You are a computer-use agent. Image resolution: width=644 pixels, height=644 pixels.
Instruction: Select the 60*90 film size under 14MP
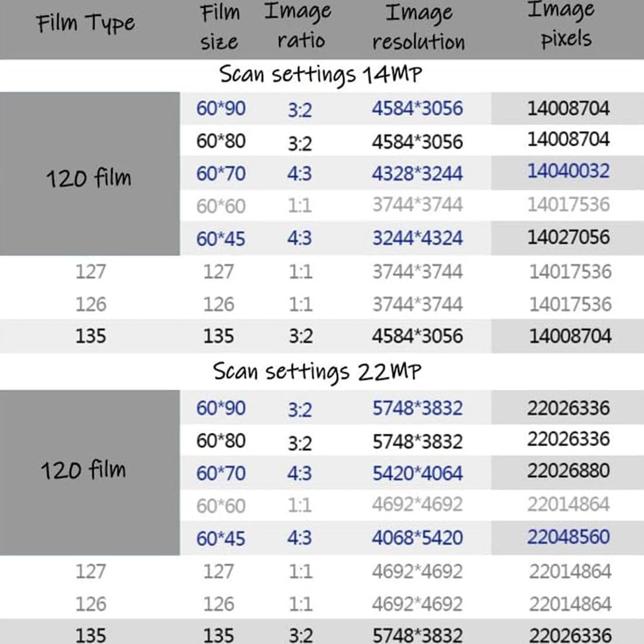coord(221,109)
